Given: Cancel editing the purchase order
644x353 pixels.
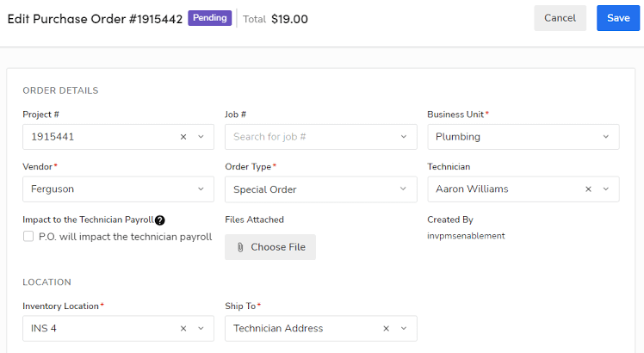Looking at the screenshot, I should pyautogui.click(x=560, y=18).
